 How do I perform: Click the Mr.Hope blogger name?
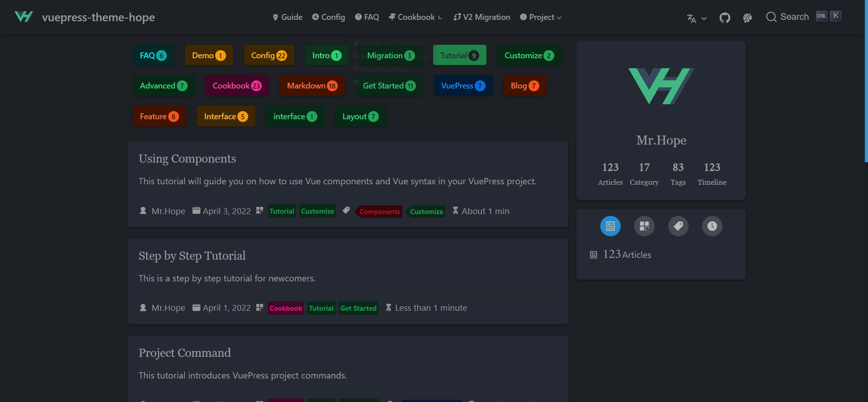pyautogui.click(x=661, y=140)
